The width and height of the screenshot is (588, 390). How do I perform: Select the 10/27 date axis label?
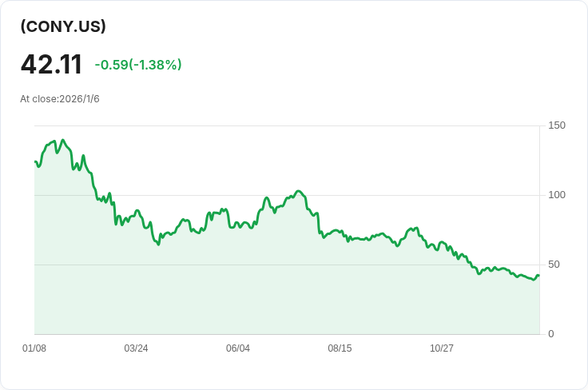pyautogui.click(x=442, y=348)
